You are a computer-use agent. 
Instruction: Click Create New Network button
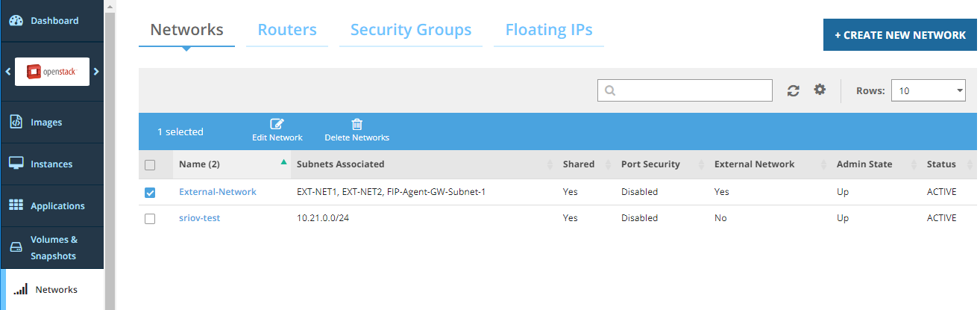point(899,35)
